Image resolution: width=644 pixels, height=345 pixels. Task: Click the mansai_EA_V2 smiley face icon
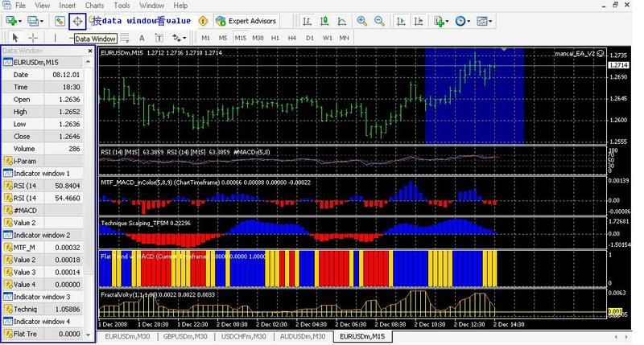point(601,53)
